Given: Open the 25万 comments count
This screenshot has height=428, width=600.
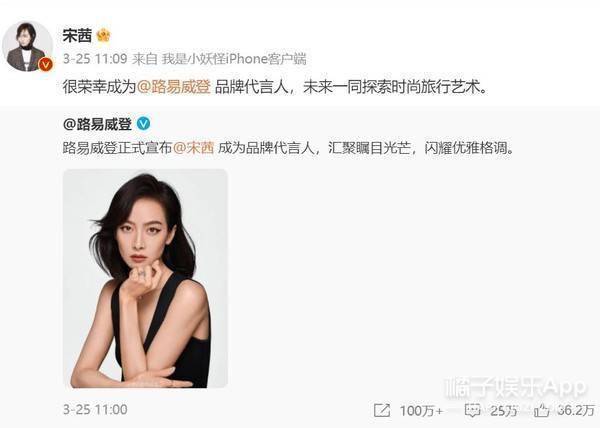Looking at the screenshot, I should coord(504,411).
